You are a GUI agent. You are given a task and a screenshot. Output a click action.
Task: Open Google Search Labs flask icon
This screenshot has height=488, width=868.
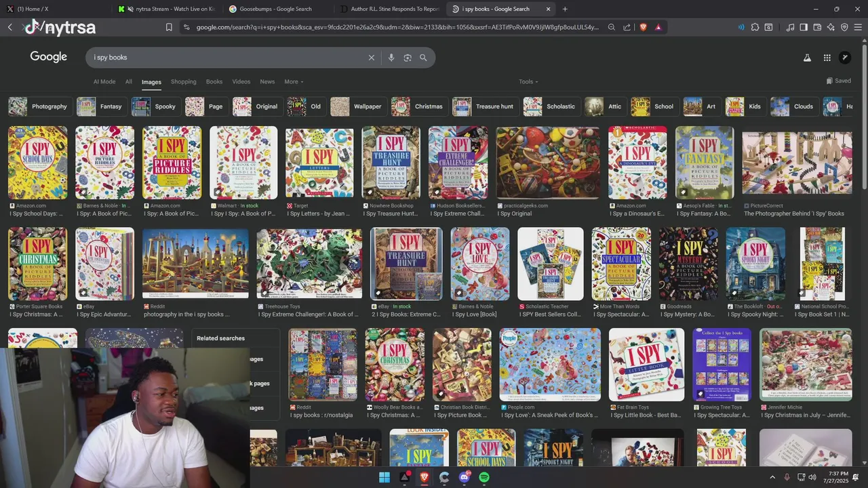(x=807, y=58)
